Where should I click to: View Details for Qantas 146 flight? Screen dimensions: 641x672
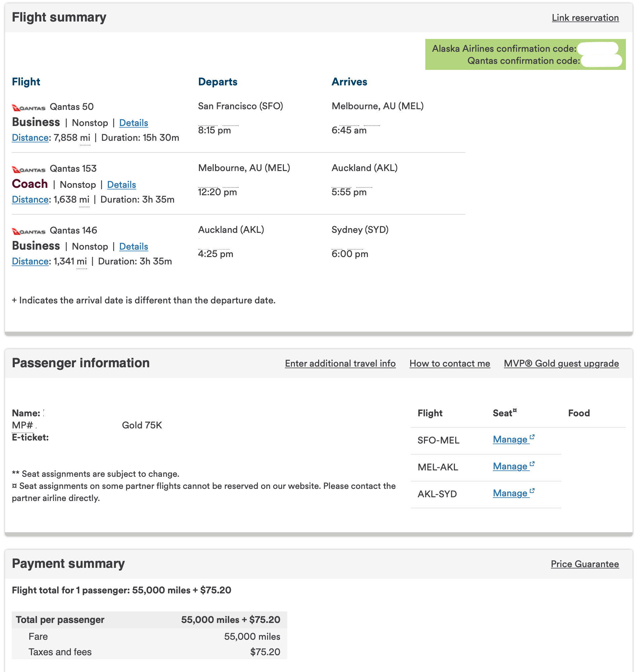[134, 247]
